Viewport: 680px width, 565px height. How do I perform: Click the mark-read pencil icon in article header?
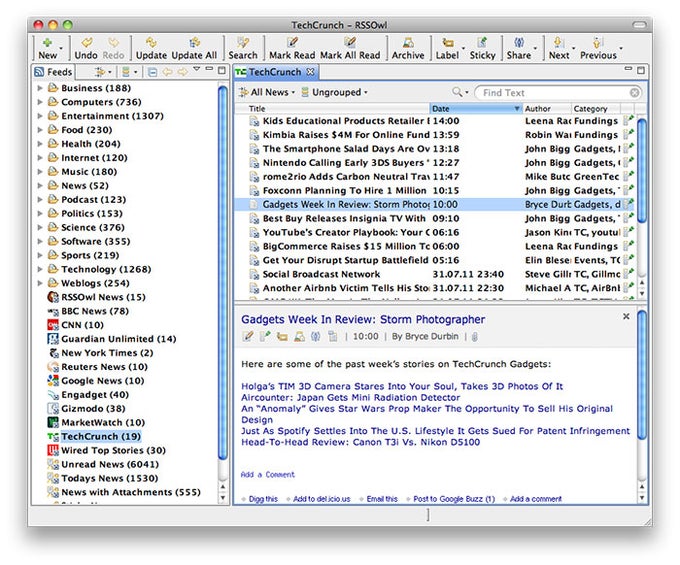pos(248,336)
